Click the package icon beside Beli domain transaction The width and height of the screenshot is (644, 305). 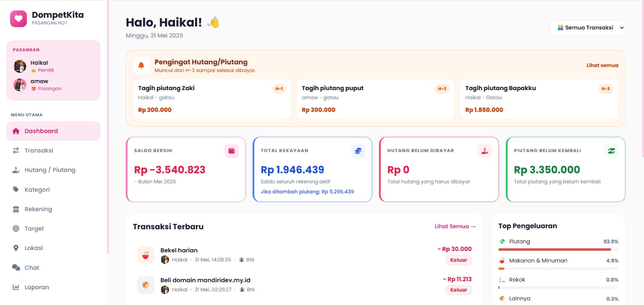(x=146, y=285)
